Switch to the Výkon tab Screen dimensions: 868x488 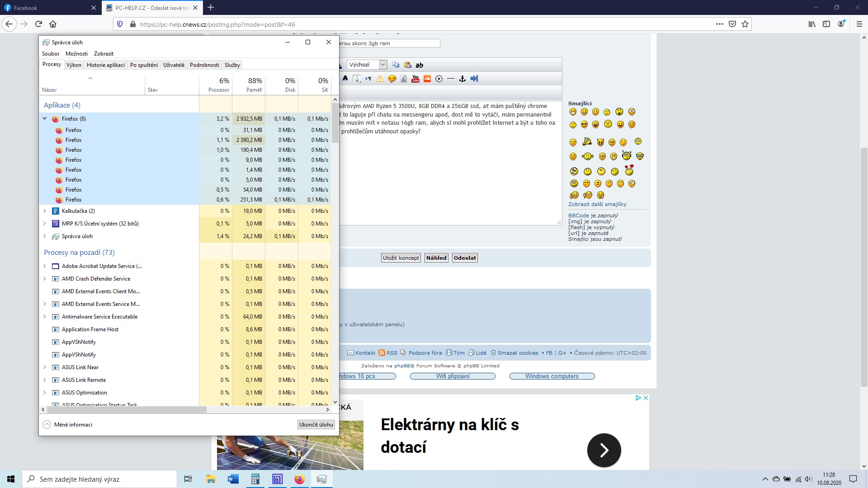tap(74, 65)
